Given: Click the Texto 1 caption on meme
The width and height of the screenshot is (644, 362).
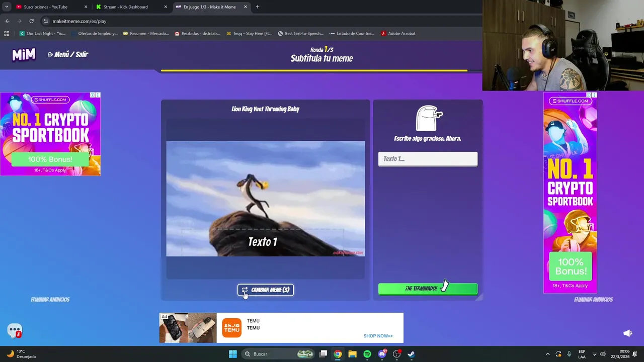Looking at the screenshot, I should tap(263, 242).
